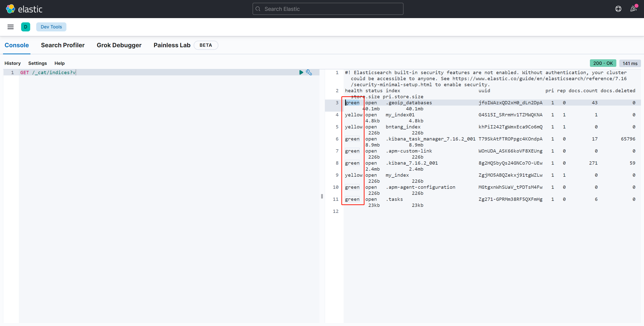Click the my_index index name
The image size is (644, 326).
(397, 175)
